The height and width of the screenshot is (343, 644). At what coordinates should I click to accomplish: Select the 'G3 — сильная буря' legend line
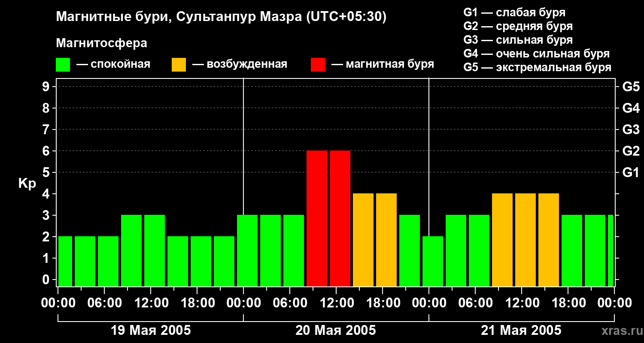pos(518,40)
